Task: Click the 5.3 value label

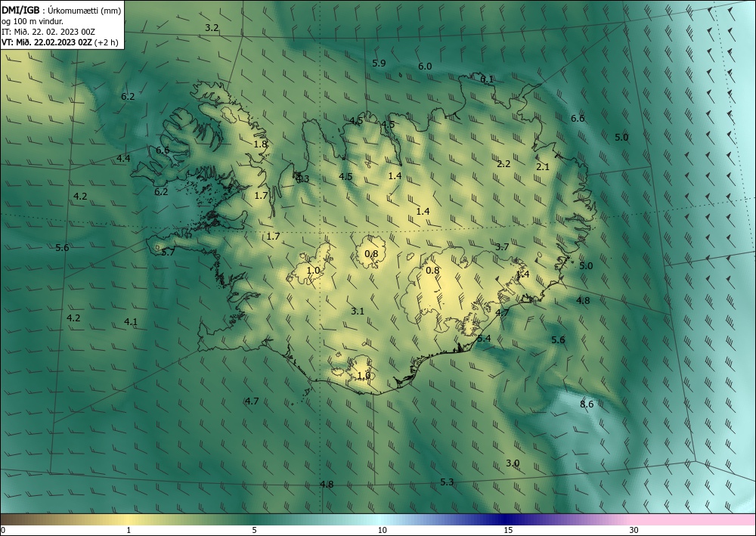Action: click(447, 482)
